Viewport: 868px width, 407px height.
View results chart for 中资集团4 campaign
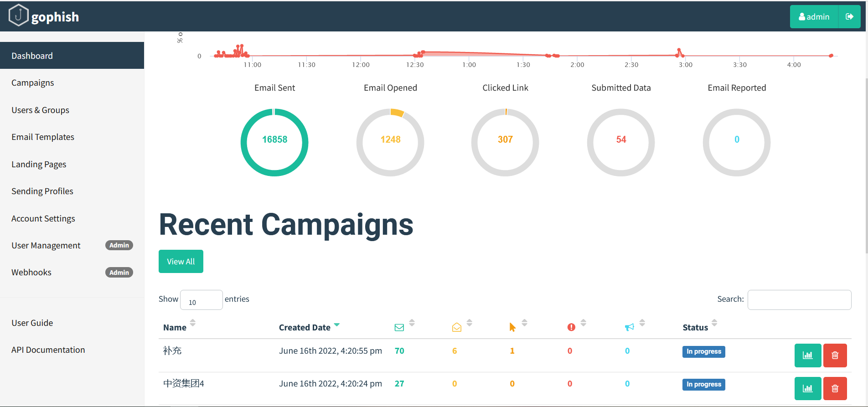(808, 388)
